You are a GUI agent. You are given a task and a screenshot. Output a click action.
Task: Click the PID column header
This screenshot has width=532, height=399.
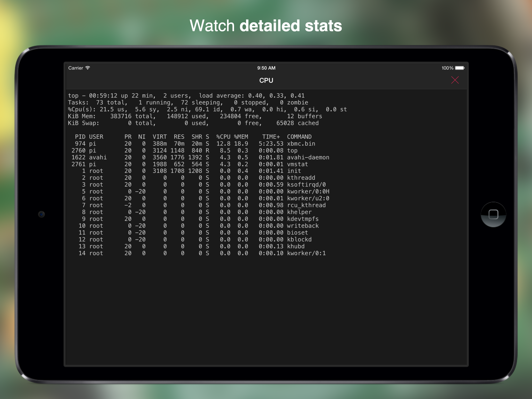click(80, 137)
